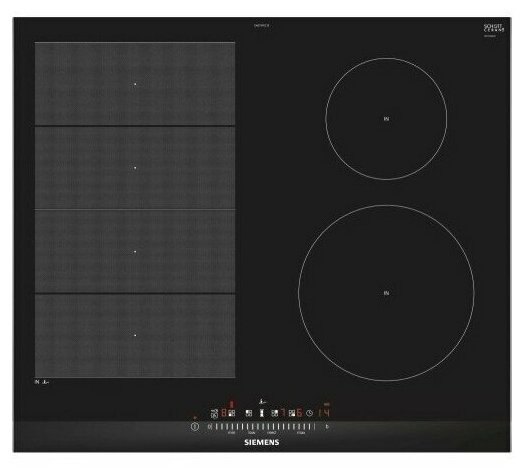Image resolution: width=524 pixels, height=476 pixels.
Task: Tap the second flex zone segment
Action: coord(135,168)
